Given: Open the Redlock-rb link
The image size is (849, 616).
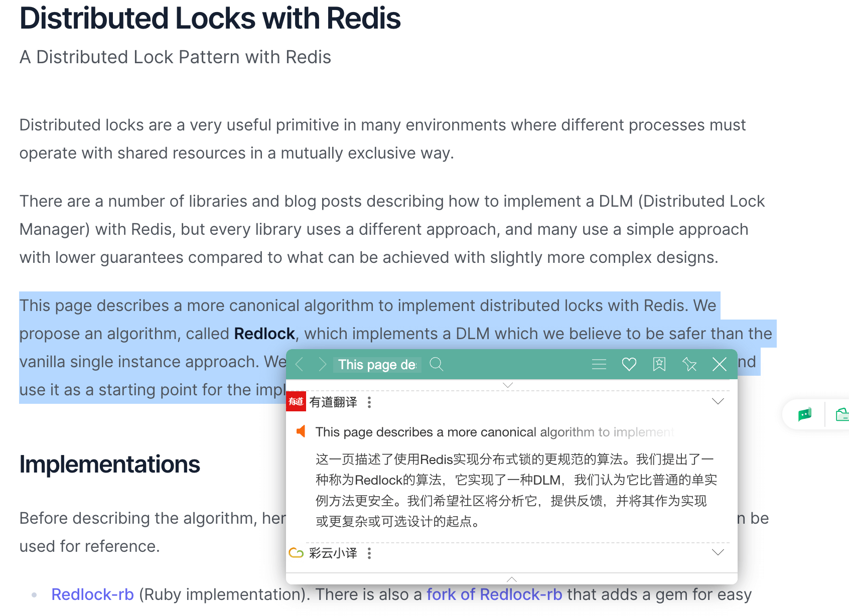Looking at the screenshot, I should coord(92,594).
